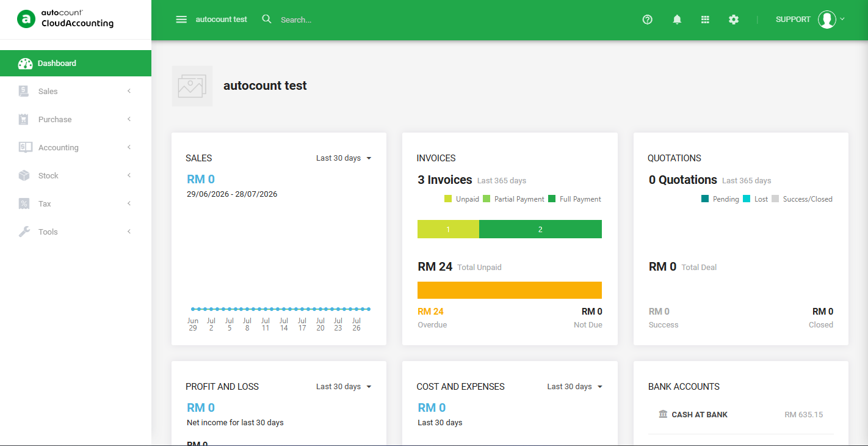Click the 0 Quotations heading
Viewport: 868px width, 446px height.
point(683,180)
